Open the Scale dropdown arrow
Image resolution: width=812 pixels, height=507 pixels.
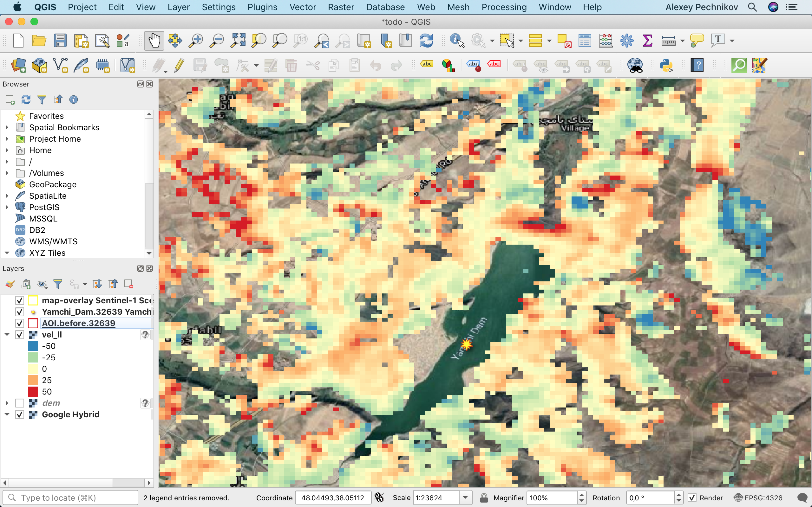point(465,497)
